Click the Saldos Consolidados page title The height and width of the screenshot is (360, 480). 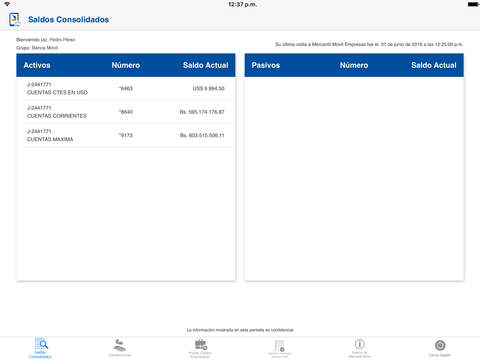click(69, 20)
